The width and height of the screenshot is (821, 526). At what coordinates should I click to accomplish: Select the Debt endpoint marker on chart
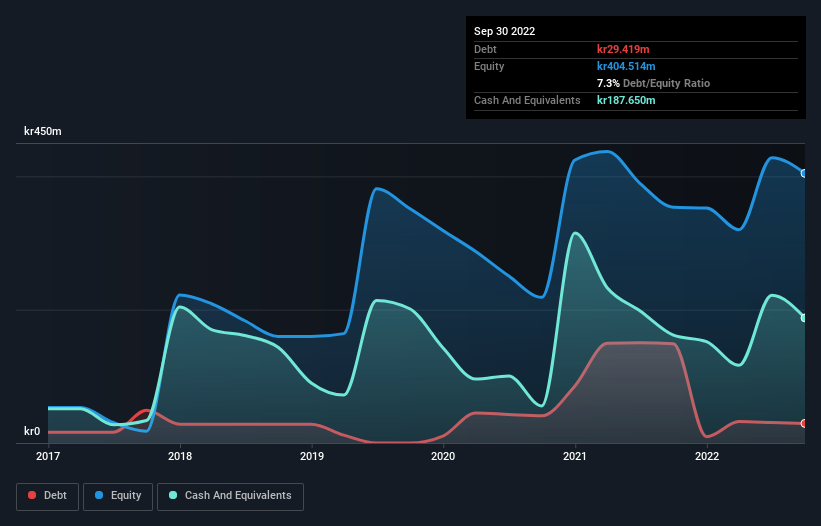tap(804, 423)
